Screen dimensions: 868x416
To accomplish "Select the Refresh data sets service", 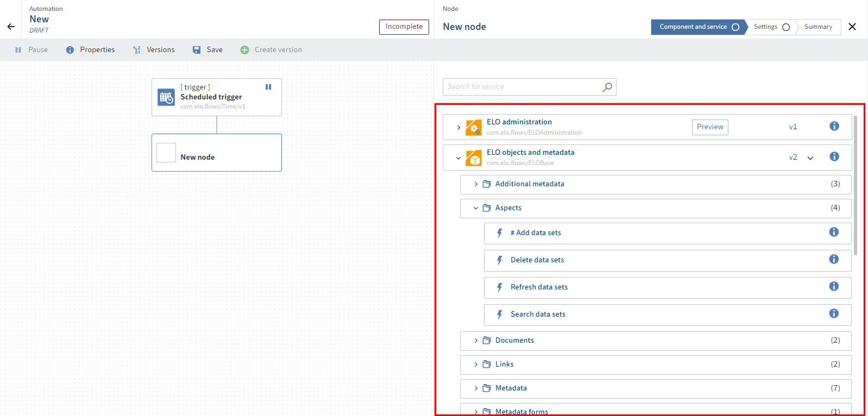I will [668, 288].
